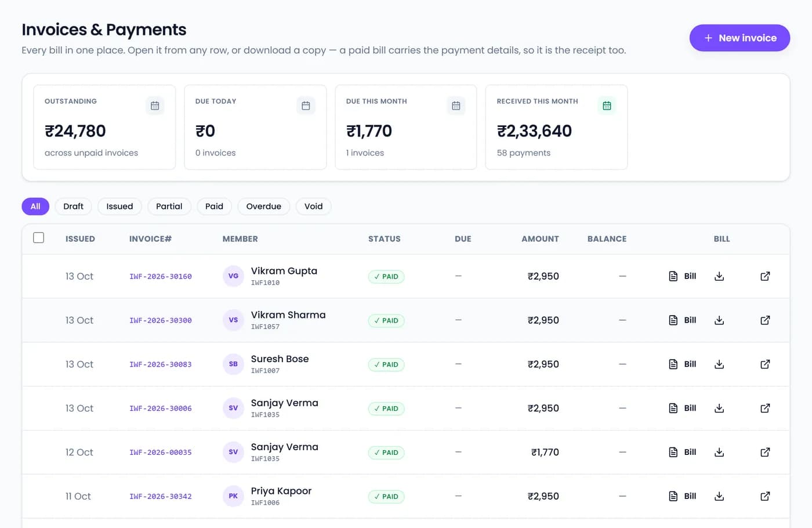
Task: Download bill for Priya Kapoor invoice
Action: point(719,496)
